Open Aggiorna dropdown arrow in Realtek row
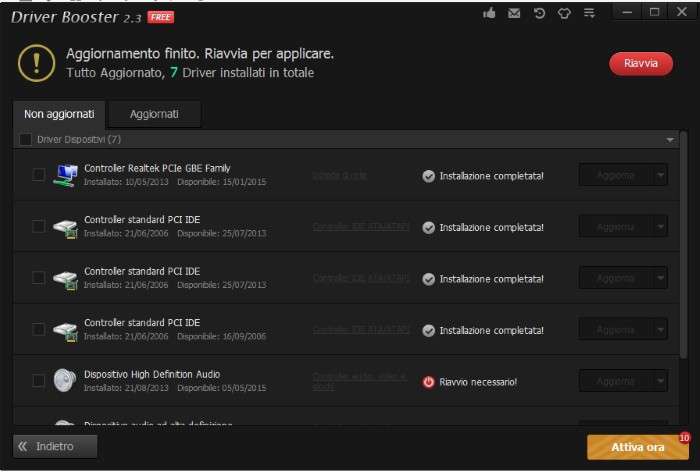The height and width of the screenshot is (473, 700). pyautogui.click(x=661, y=175)
